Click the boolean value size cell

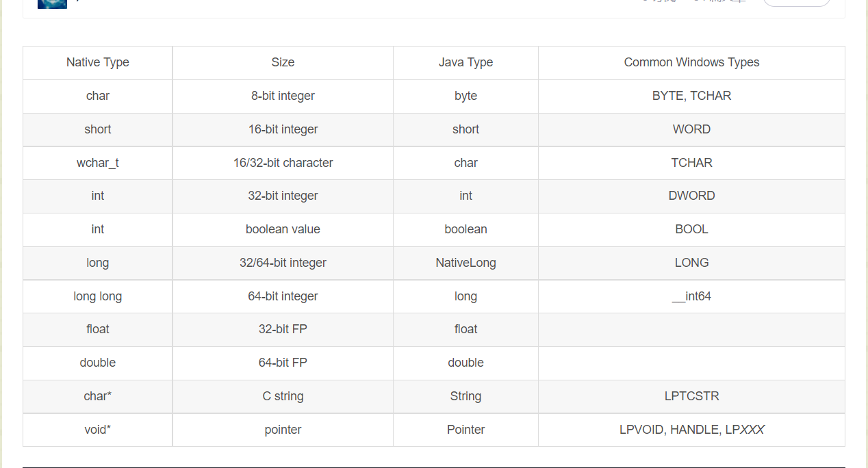pyautogui.click(x=283, y=229)
